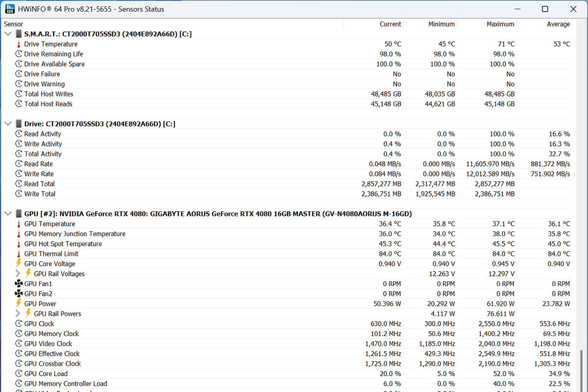
Task: Click the 48,485 GB current host writes value
Action: [386, 94]
